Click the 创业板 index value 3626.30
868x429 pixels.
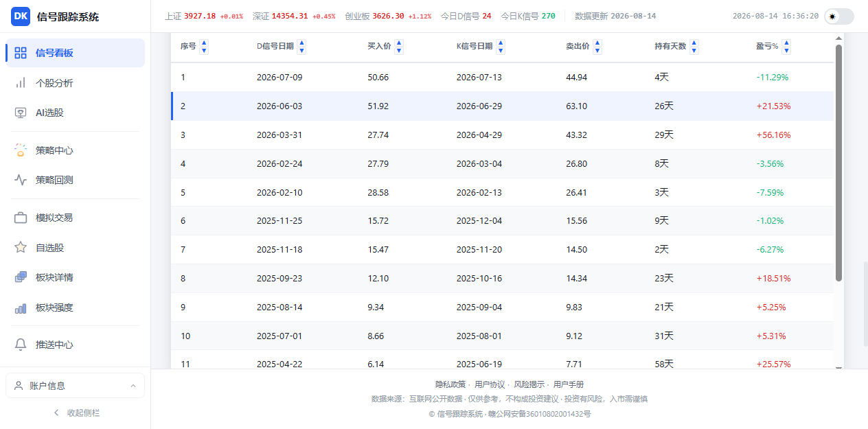(388, 16)
